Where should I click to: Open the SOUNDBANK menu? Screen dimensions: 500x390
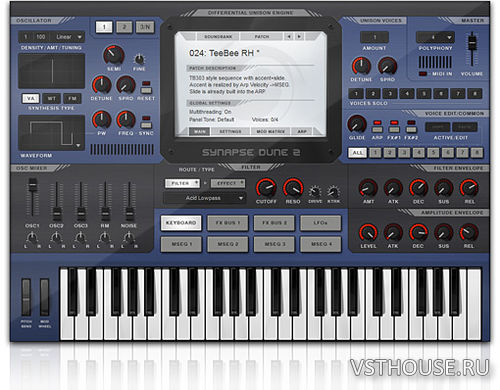(218, 37)
